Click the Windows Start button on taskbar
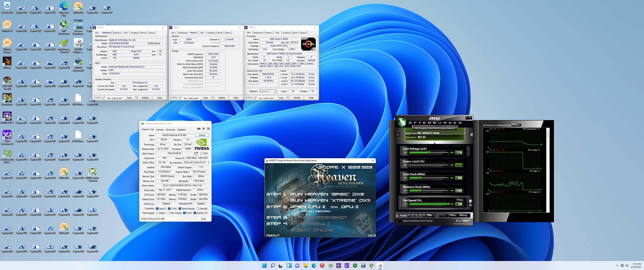 [x=264, y=265]
